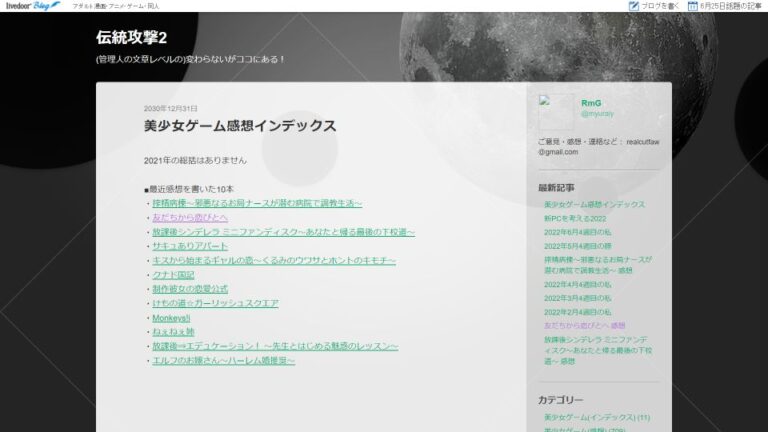Open the blog title 伝統攻撃2
The height and width of the screenshot is (432, 768).
click(x=132, y=37)
